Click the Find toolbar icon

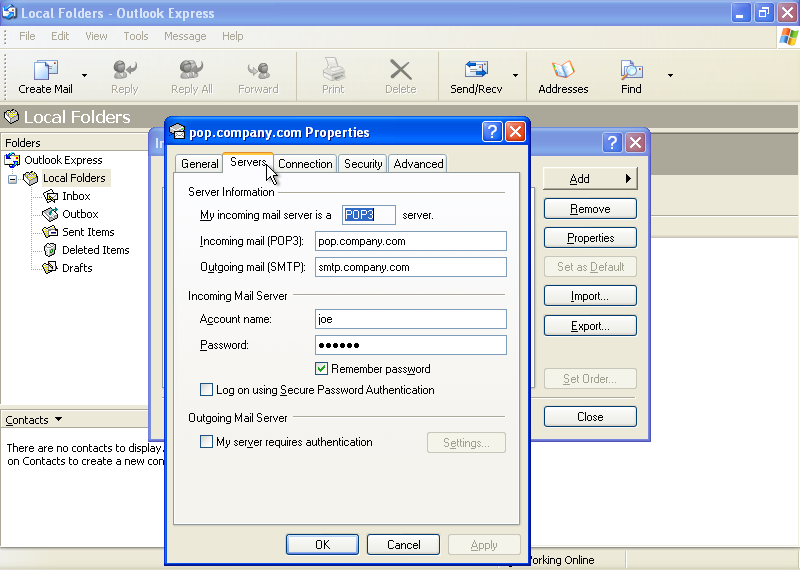click(631, 69)
